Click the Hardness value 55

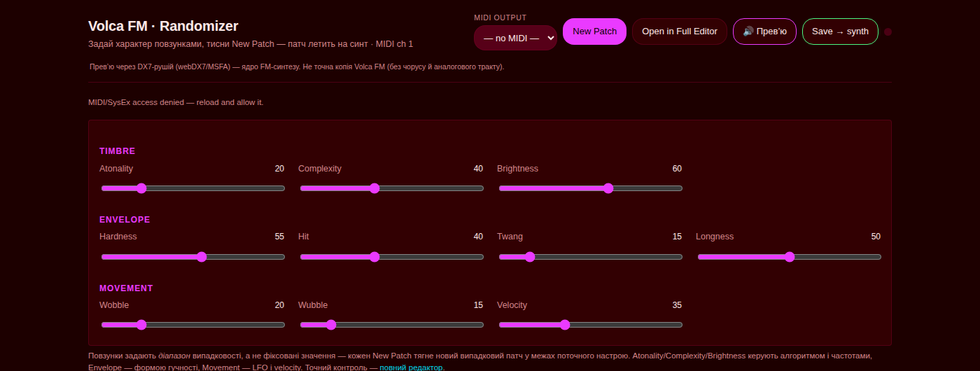coord(279,237)
